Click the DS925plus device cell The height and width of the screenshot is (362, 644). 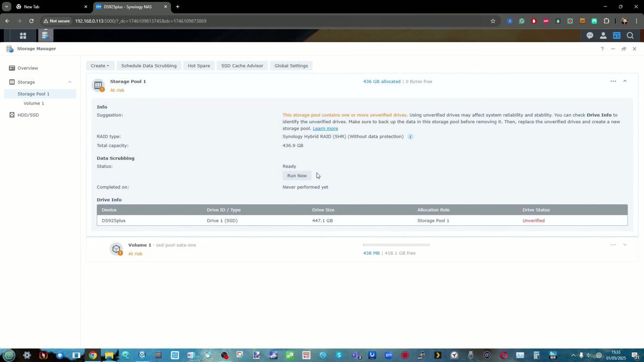(114, 220)
